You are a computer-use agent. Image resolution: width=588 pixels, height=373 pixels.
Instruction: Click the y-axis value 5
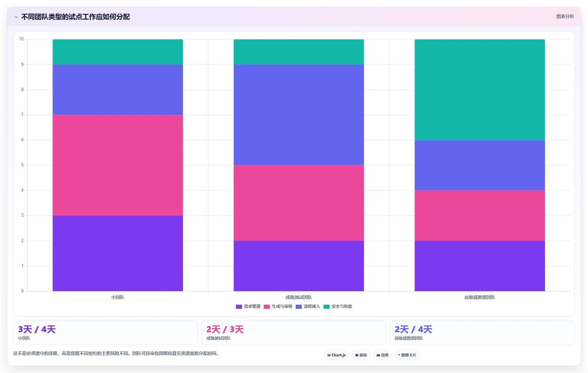pyautogui.click(x=22, y=165)
